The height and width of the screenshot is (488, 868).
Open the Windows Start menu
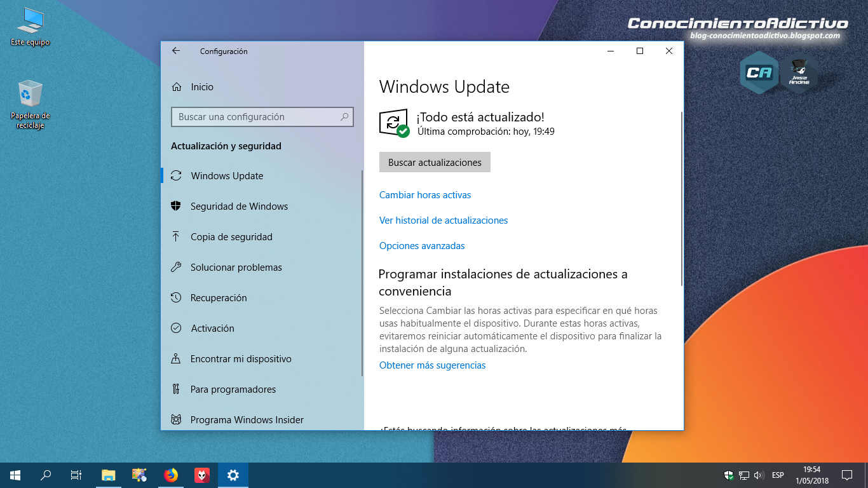15,475
